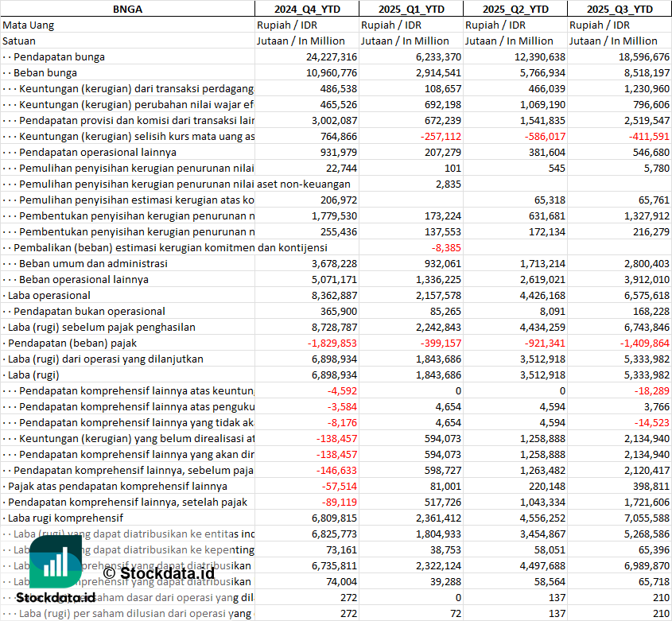Click the red value -18,289

(652, 390)
